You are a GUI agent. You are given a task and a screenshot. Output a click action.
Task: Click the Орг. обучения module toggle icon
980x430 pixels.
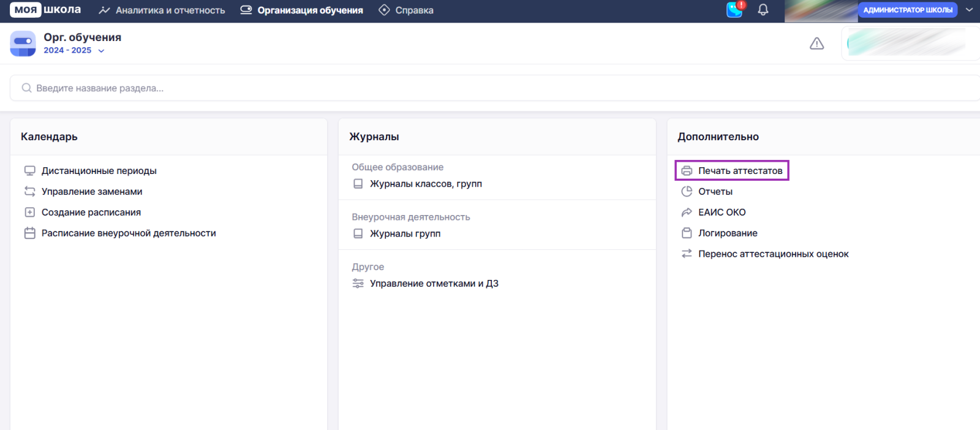tap(23, 43)
